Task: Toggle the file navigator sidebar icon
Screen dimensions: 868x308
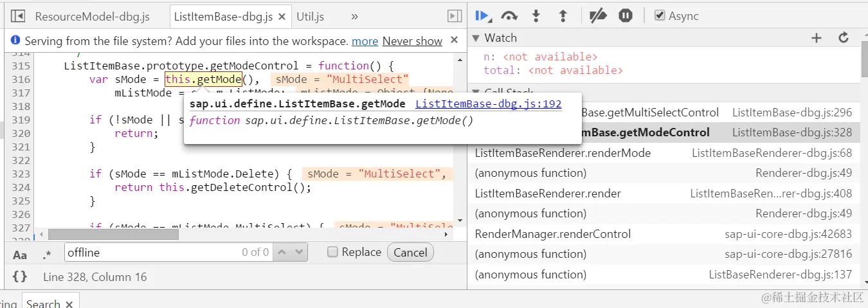Action: tap(18, 16)
